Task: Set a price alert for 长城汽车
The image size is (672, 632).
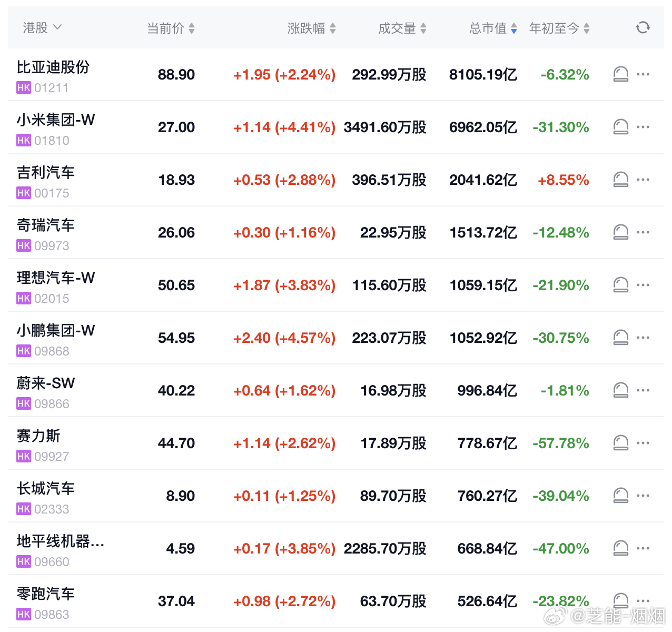Action: click(621, 496)
